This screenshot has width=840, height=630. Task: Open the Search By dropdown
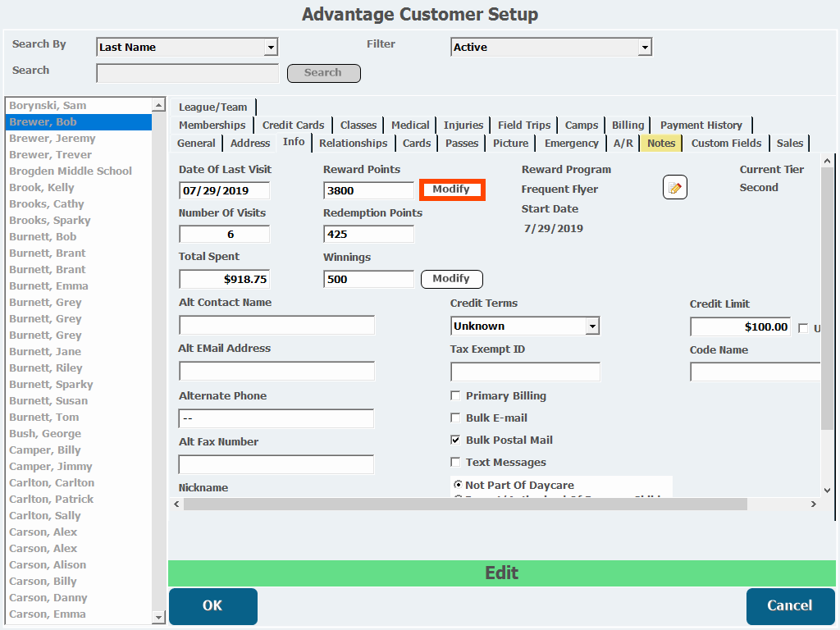271,48
